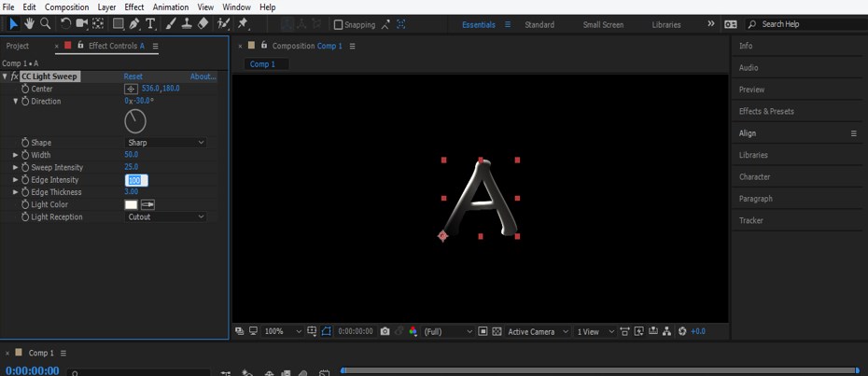
Task: Click the Take Snapshot camera icon
Action: pos(385,331)
